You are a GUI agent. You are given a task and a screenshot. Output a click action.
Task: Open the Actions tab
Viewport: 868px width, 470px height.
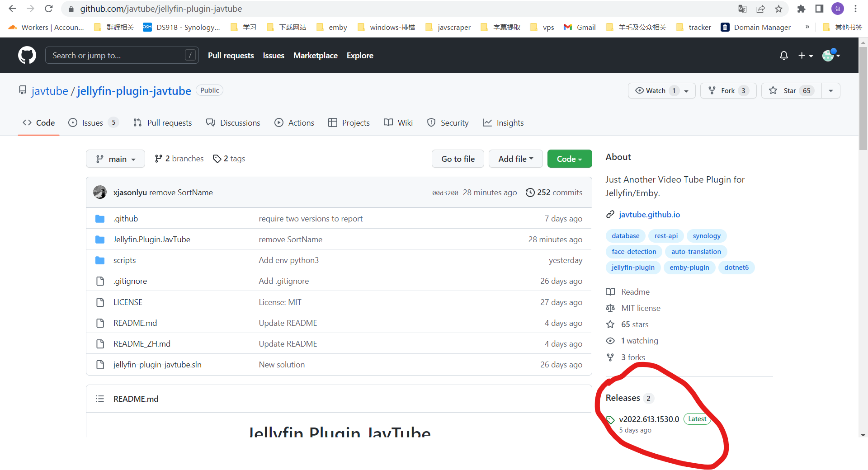pos(294,123)
